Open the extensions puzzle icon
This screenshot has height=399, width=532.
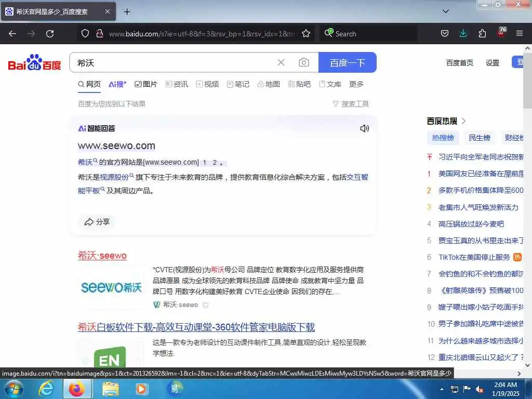tap(482, 33)
